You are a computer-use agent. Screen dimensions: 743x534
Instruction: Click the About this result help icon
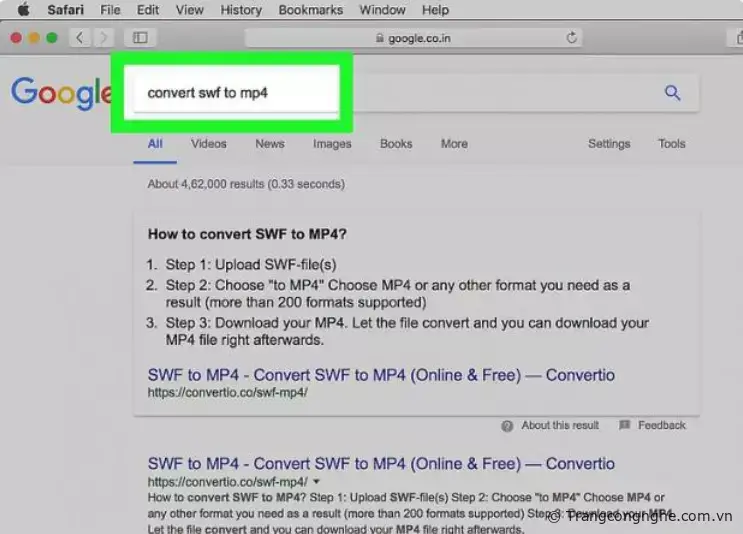[x=508, y=425]
